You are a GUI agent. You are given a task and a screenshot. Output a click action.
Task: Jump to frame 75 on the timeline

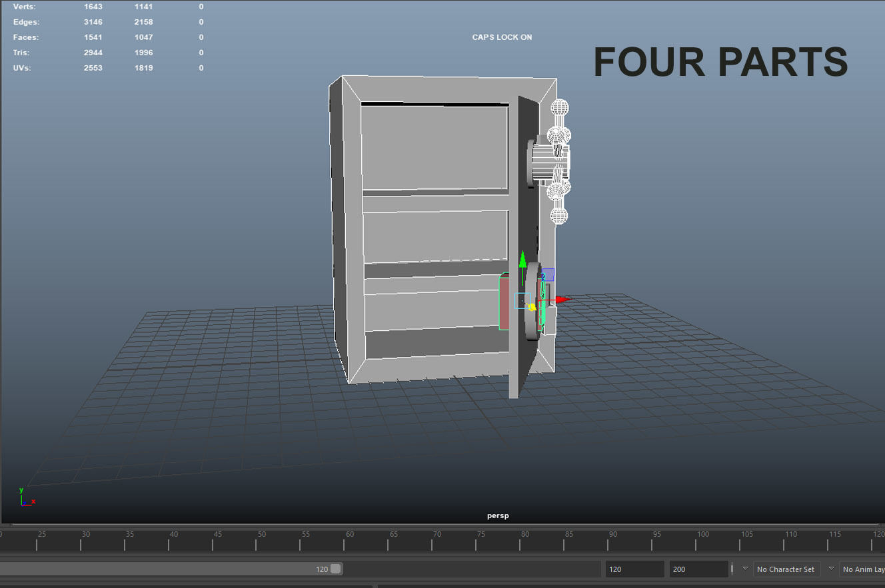(x=481, y=534)
